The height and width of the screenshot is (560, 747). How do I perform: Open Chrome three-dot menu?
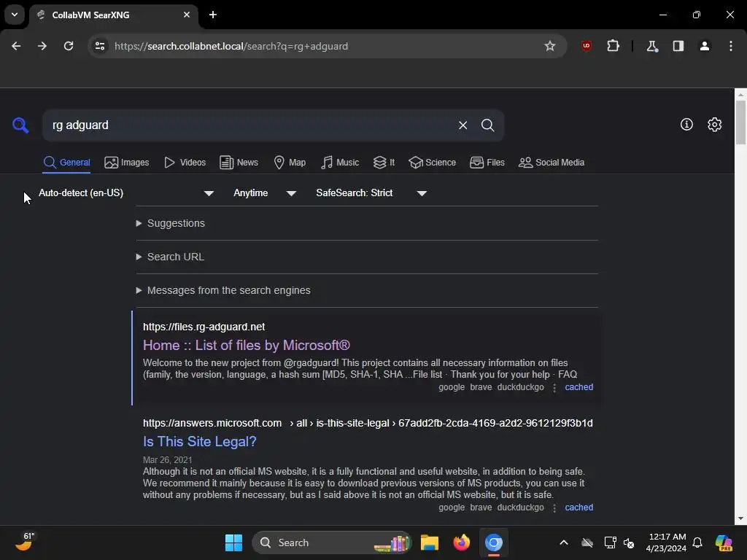tap(731, 46)
